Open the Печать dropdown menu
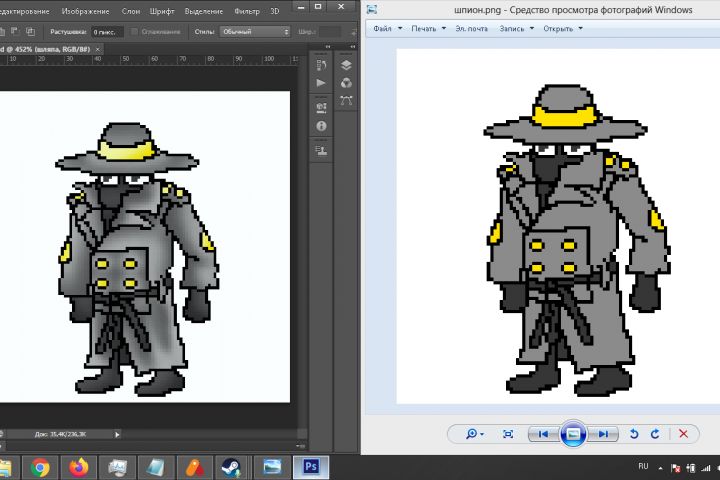Screen dimensions: 720x480 (427, 28)
